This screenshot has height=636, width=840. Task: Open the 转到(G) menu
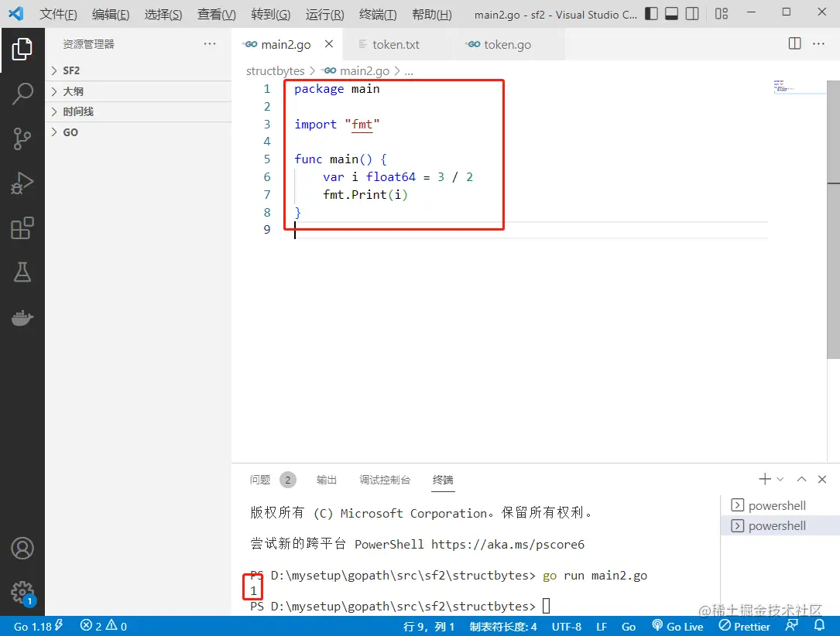coord(270,15)
